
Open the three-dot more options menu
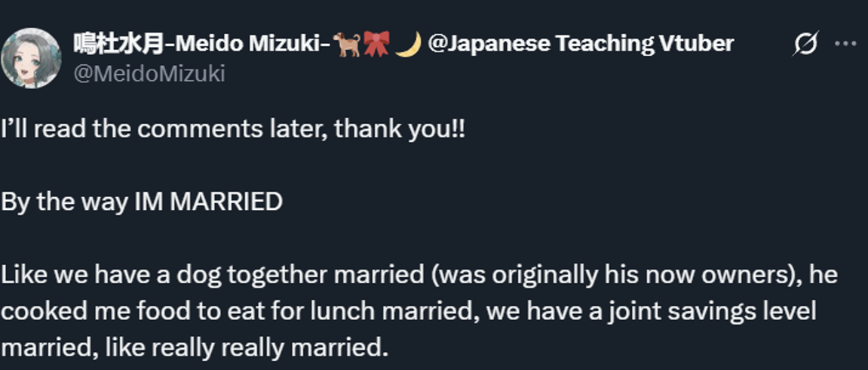tap(845, 44)
